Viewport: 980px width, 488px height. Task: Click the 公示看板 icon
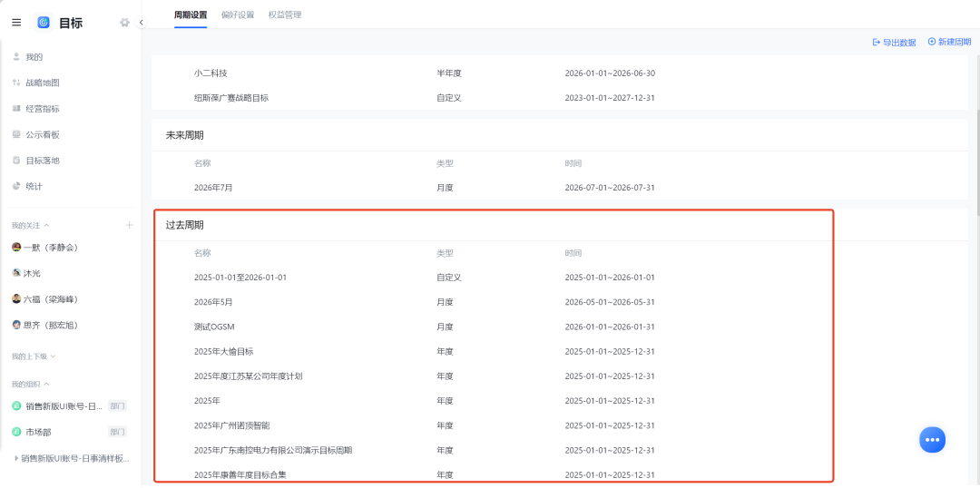[17, 134]
